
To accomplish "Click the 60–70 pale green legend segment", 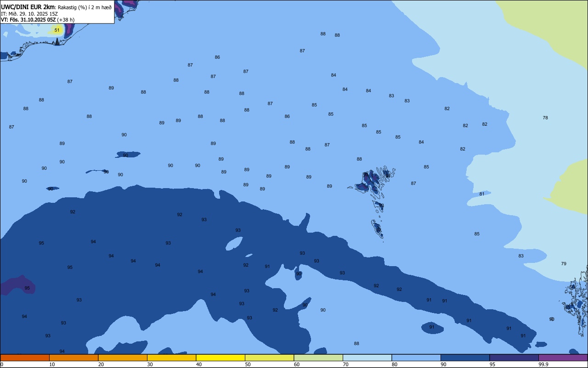I will (318, 357).
